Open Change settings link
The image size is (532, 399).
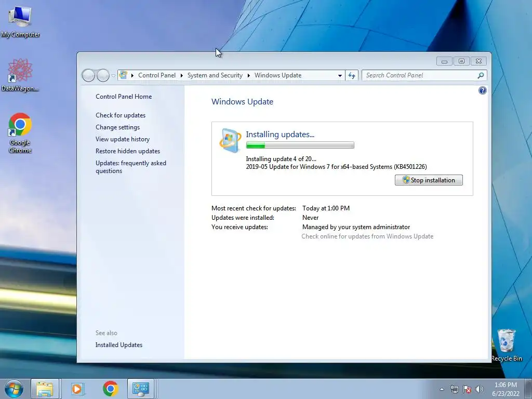[x=117, y=127]
